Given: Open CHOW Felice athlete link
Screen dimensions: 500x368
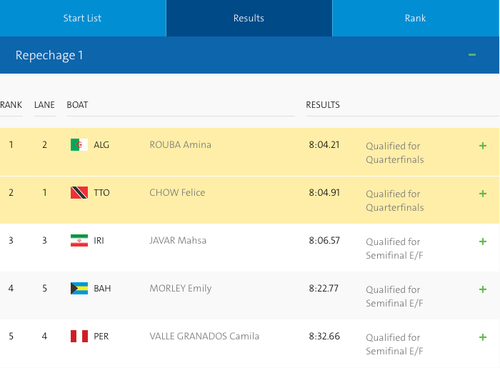Looking at the screenshot, I should click(177, 193).
